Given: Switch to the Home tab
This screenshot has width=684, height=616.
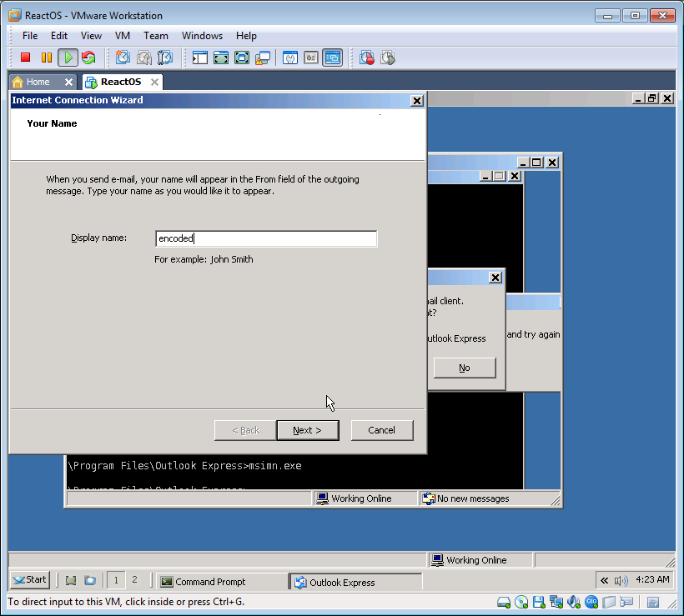Looking at the screenshot, I should click(x=38, y=82).
